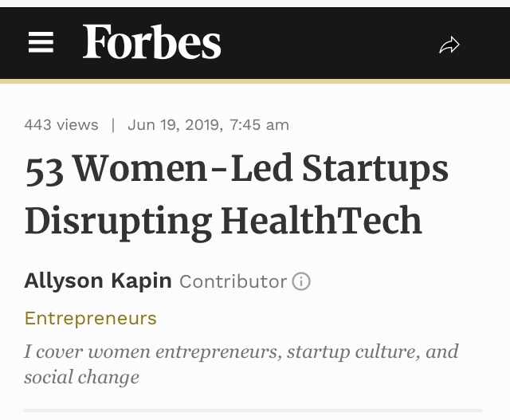
Task: Click the 7:45 am timestamp
Action: pyautogui.click(x=259, y=125)
